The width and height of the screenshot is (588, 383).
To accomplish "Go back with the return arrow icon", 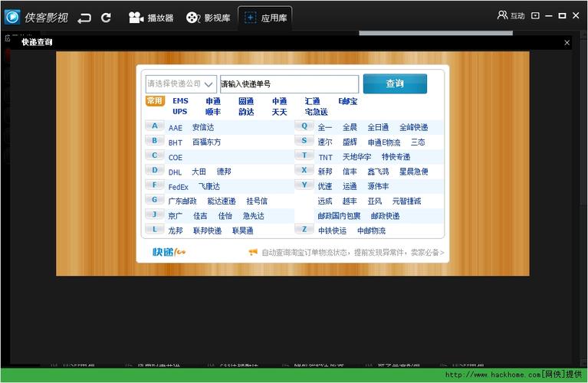I will [84, 18].
